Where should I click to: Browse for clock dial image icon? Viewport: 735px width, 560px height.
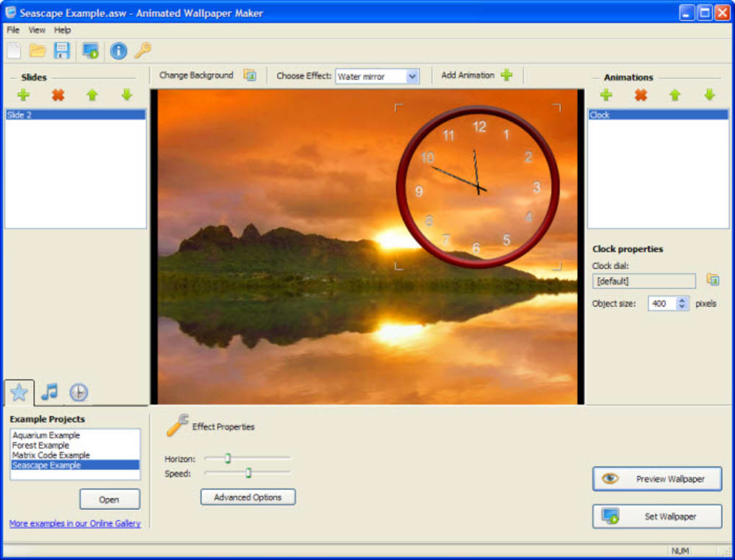(713, 280)
